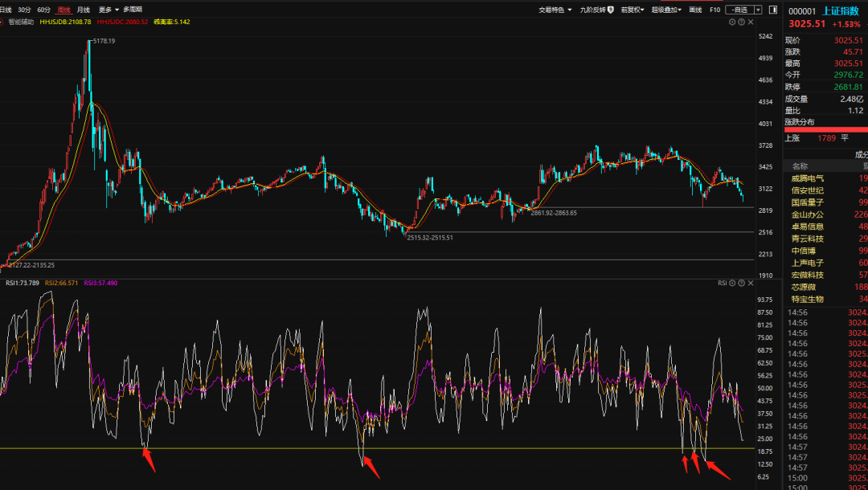Click the 成交量 2.48亿 value
This screenshot has height=490, width=868.
[x=851, y=99]
